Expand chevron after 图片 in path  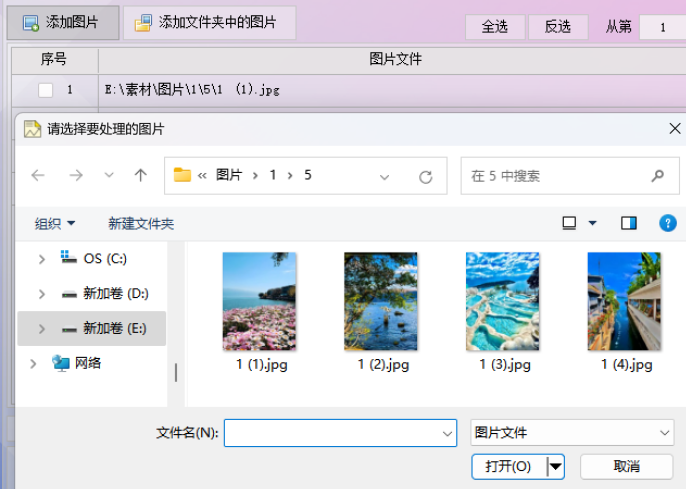(x=255, y=176)
